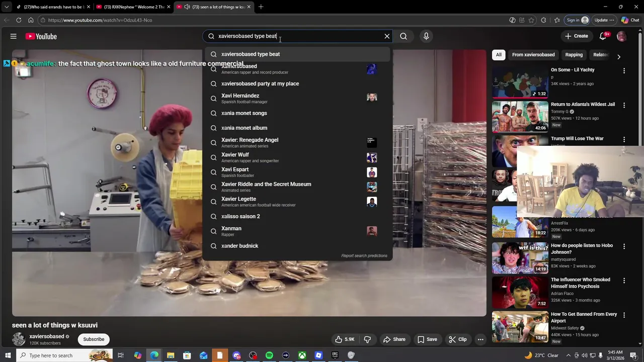This screenshot has width=644, height=362.
Task: Subscribe to xaviersobased
Action: [94, 339]
